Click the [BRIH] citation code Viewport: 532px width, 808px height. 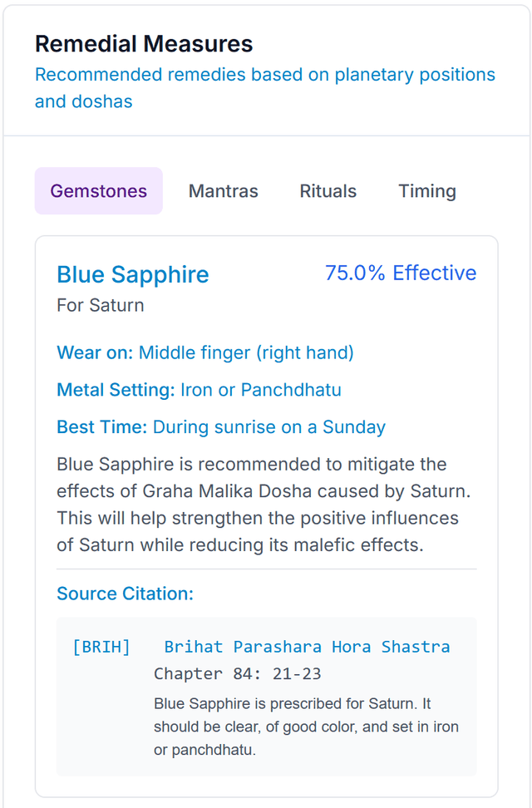coord(101,646)
